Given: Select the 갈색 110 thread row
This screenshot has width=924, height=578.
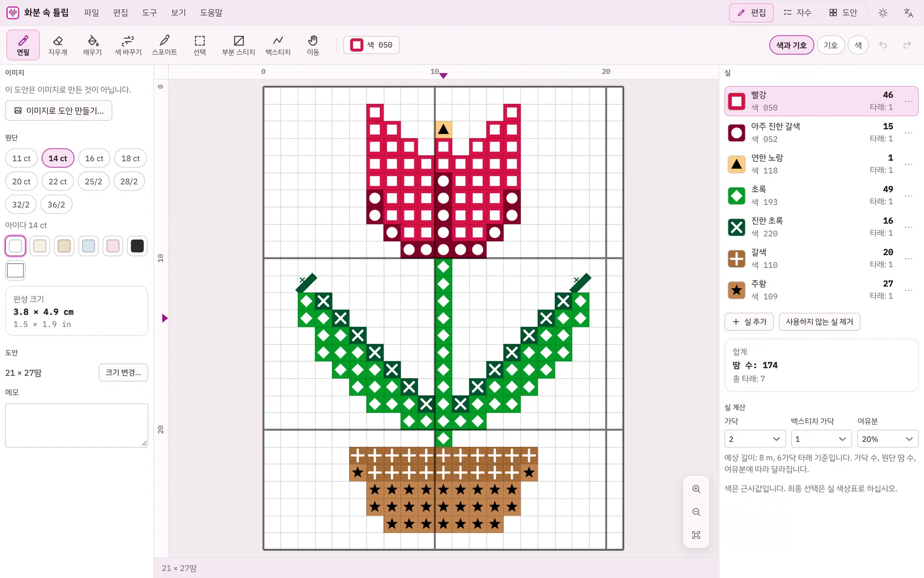Looking at the screenshot, I should (x=821, y=258).
